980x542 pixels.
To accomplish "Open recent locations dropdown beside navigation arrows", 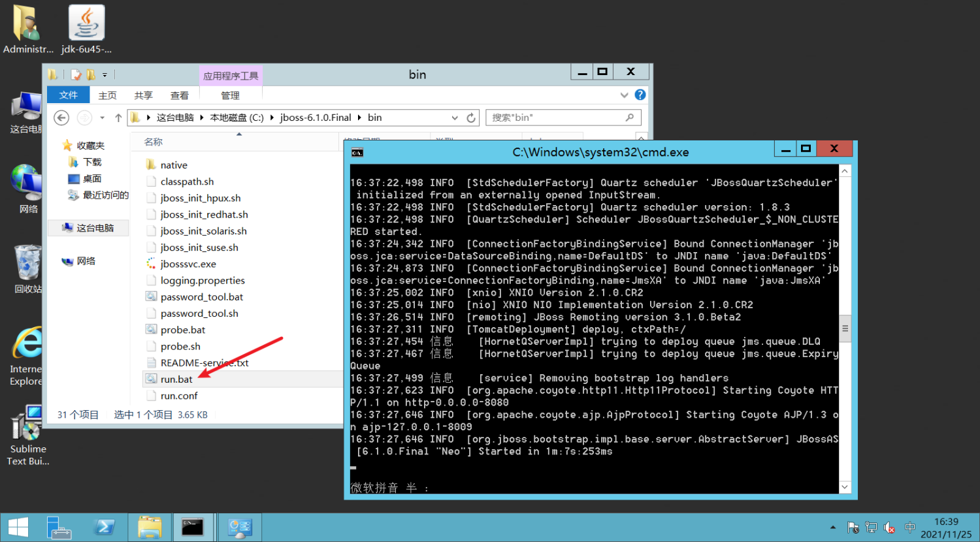I will point(102,118).
